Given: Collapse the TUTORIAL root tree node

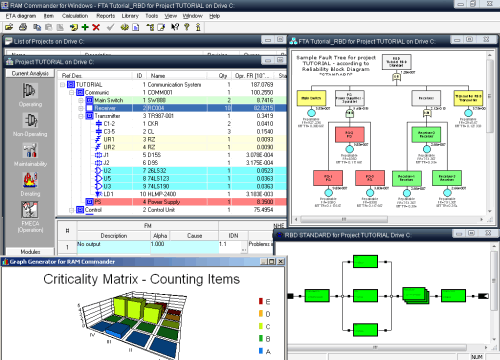Looking at the screenshot, I should tap(62, 85).
